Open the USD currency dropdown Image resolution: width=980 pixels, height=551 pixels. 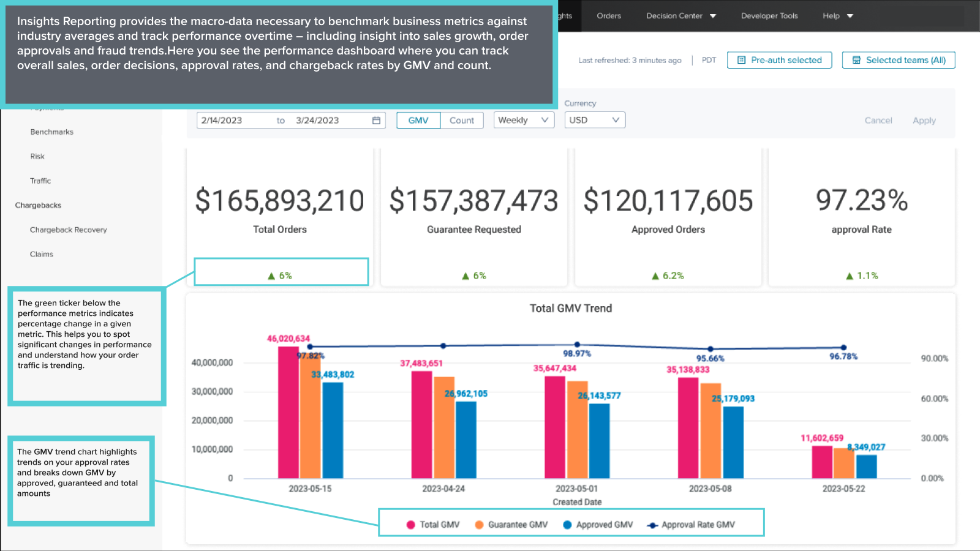coord(594,121)
